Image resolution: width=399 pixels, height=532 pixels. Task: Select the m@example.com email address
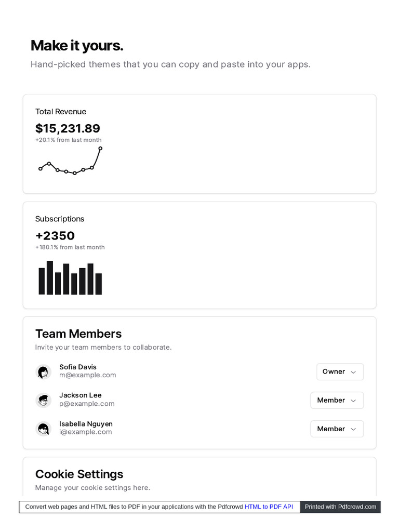click(88, 375)
